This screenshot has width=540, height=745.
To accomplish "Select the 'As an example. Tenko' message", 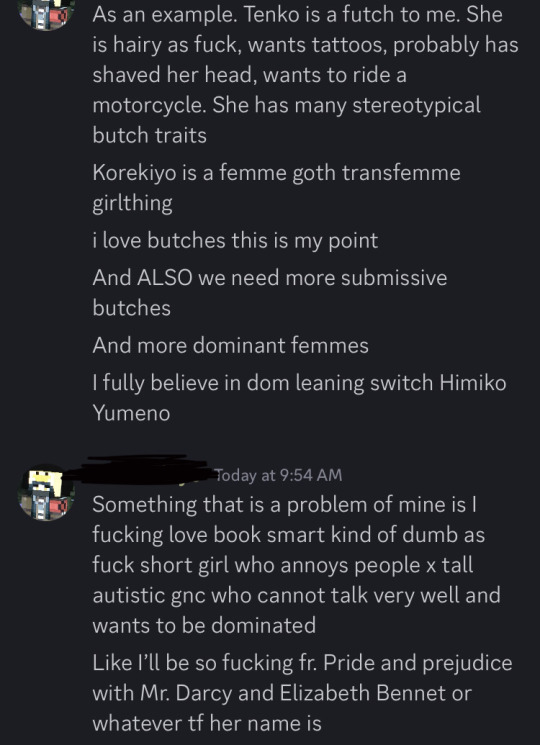I will 305,75.
